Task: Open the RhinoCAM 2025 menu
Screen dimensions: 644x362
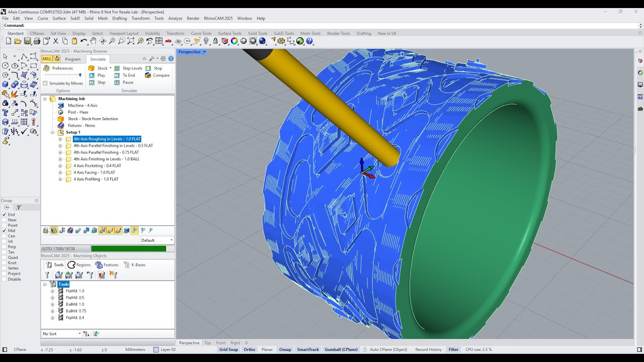Action: [218, 18]
